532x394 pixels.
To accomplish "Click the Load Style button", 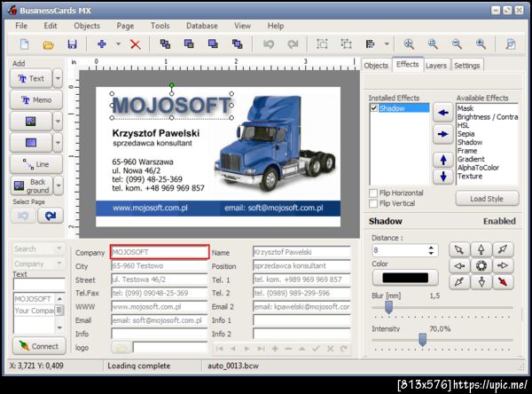I will [487, 199].
